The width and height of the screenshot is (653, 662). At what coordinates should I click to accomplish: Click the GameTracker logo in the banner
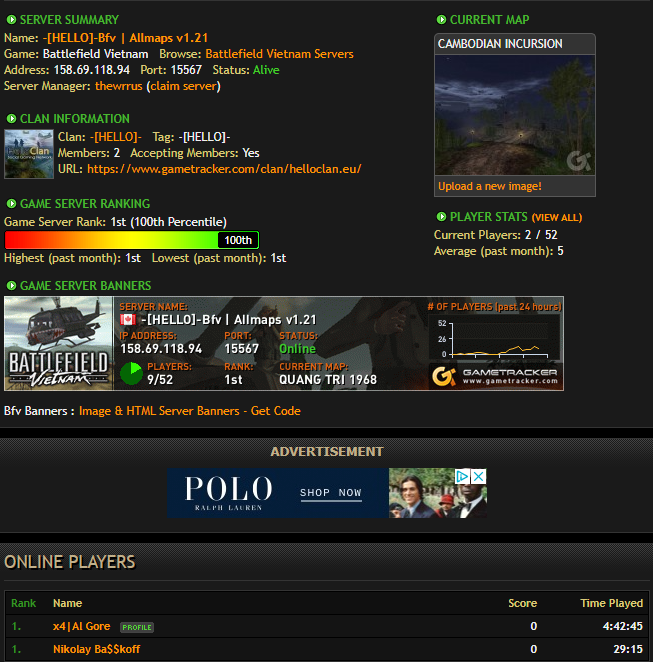pyautogui.click(x=496, y=376)
